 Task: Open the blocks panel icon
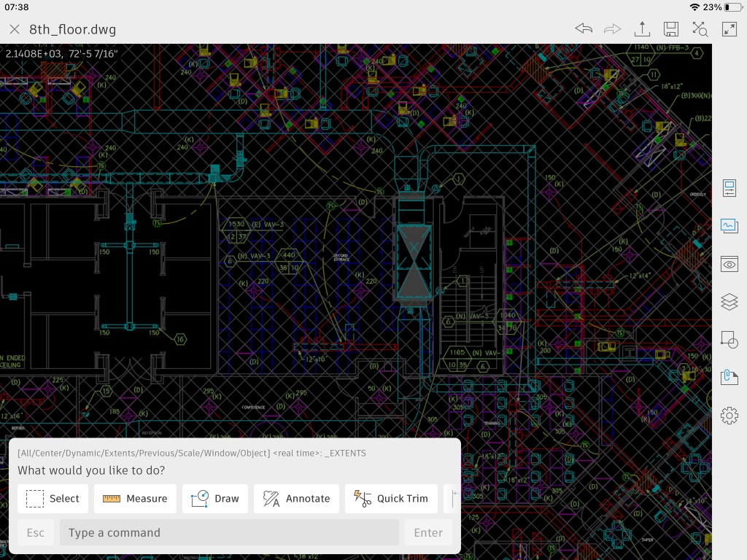coord(729,340)
